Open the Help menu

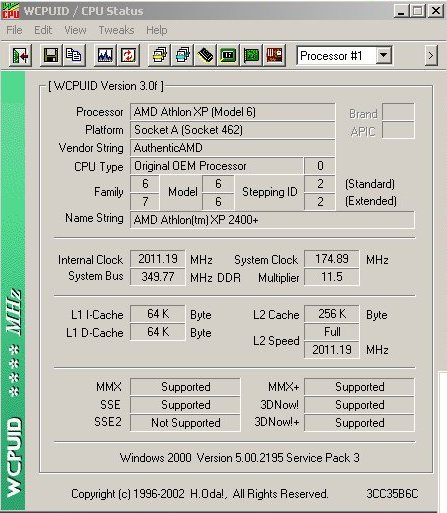pos(156,30)
